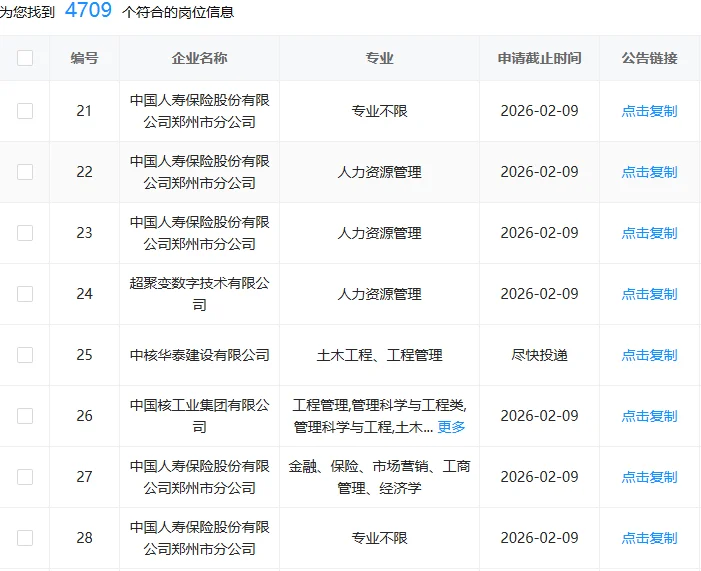Select 中核华泰建设有限公司 company cell
The height and width of the screenshot is (571, 701).
pos(199,355)
